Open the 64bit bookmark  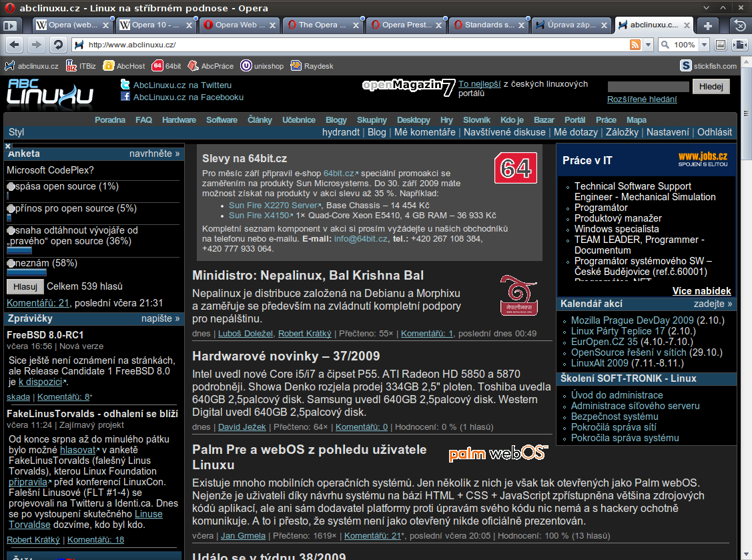click(x=167, y=66)
